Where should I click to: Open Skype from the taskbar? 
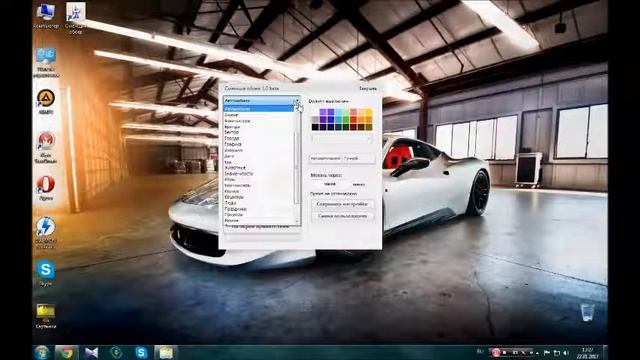pos(141,353)
